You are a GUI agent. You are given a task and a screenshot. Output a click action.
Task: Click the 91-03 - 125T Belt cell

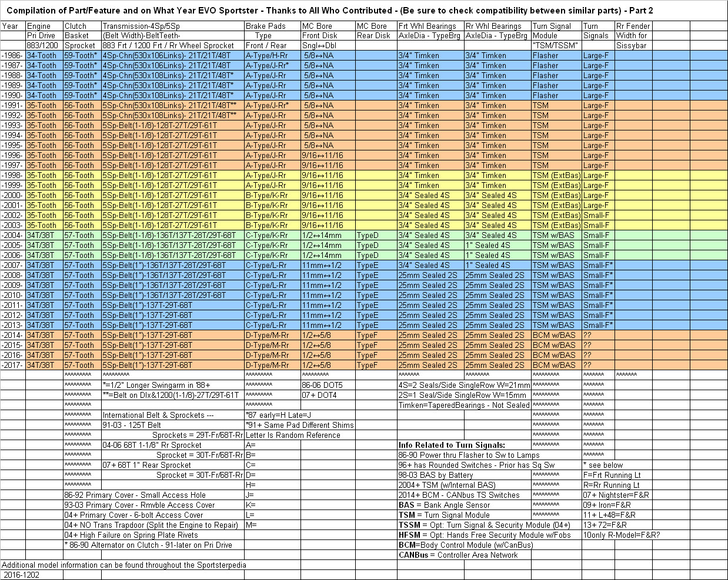132,425
